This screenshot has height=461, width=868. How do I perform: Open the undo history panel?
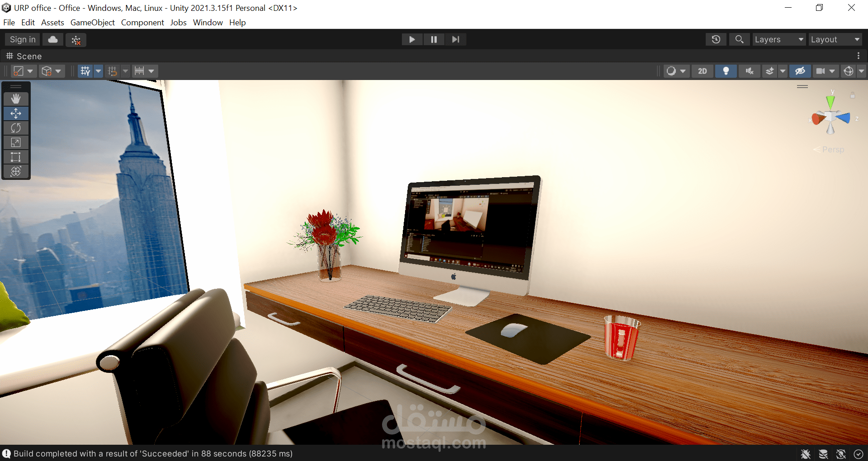(715, 39)
